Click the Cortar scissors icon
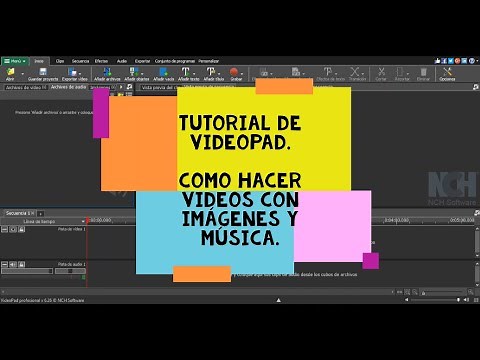This screenshot has height=360, width=480. (x=381, y=72)
